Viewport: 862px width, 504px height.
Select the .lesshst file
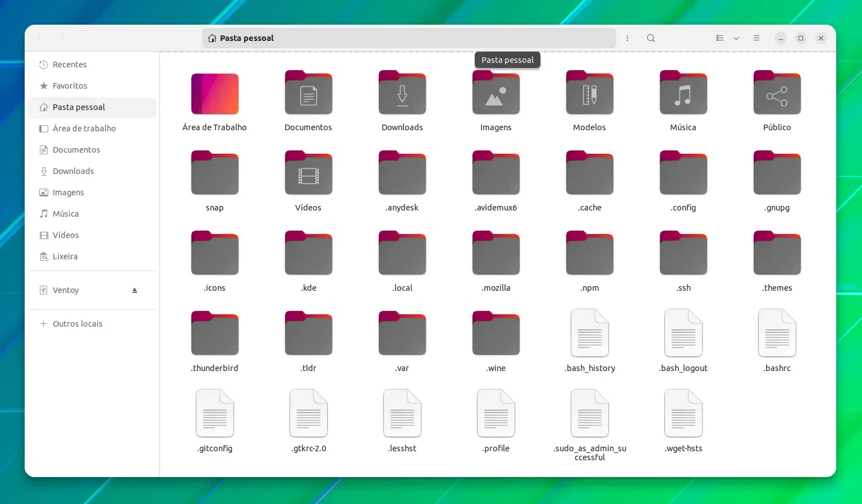402,413
